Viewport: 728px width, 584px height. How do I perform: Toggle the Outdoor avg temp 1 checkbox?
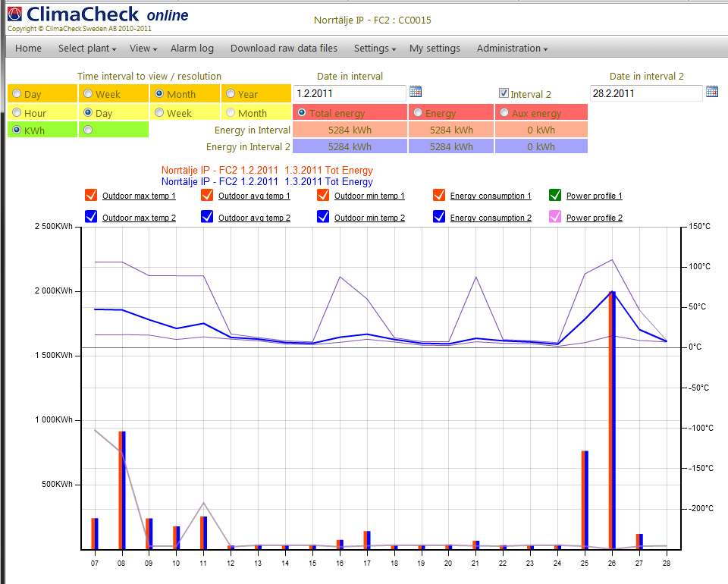click(x=207, y=195)
